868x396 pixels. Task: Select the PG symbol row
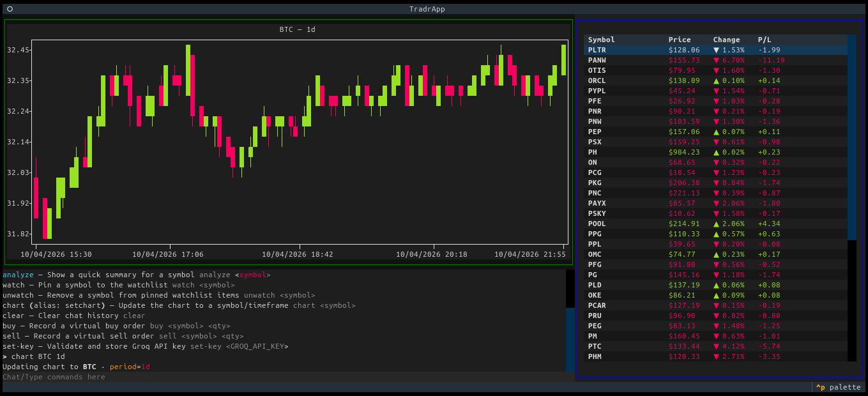click(715, 275)
